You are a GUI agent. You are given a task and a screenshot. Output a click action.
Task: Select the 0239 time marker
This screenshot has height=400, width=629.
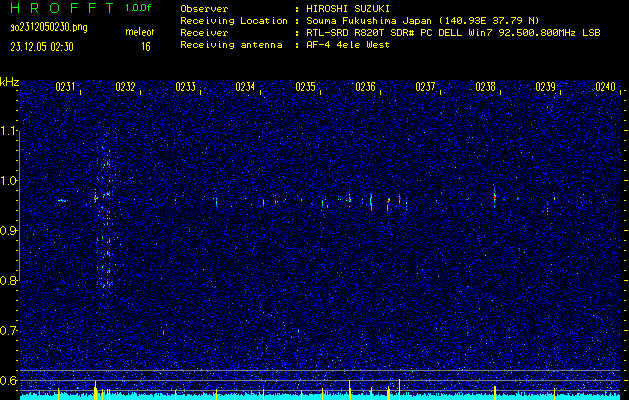[x=546, y=87]
